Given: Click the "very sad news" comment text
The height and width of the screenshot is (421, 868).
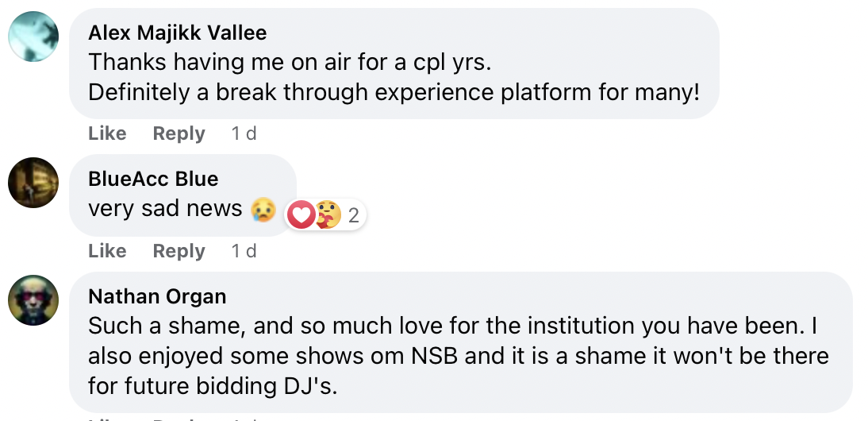Looking at the screenshot, I should pos(165,208).
